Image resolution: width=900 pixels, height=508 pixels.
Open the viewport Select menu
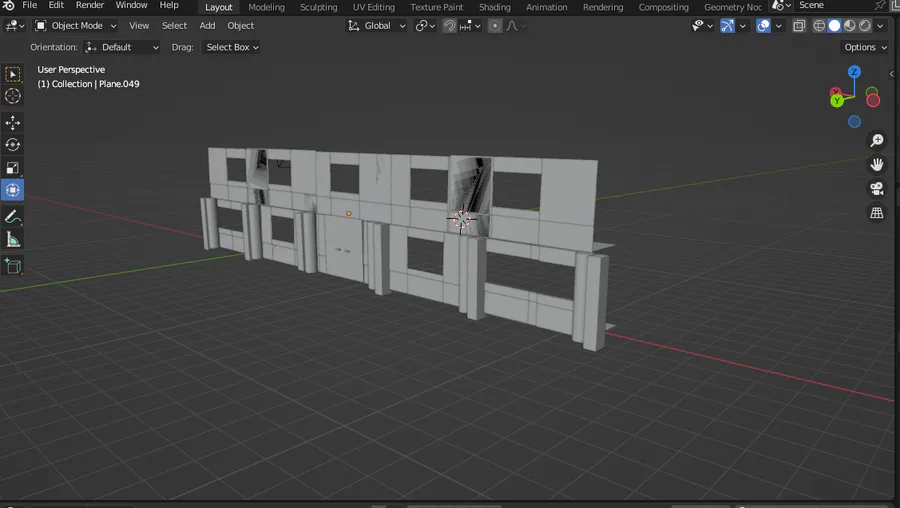pyautogui.click(x=174, y=26)
